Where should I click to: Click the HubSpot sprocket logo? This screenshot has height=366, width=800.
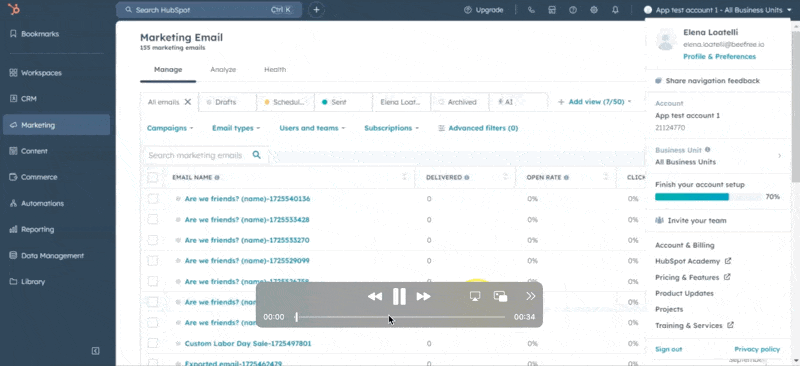point(14,9)
